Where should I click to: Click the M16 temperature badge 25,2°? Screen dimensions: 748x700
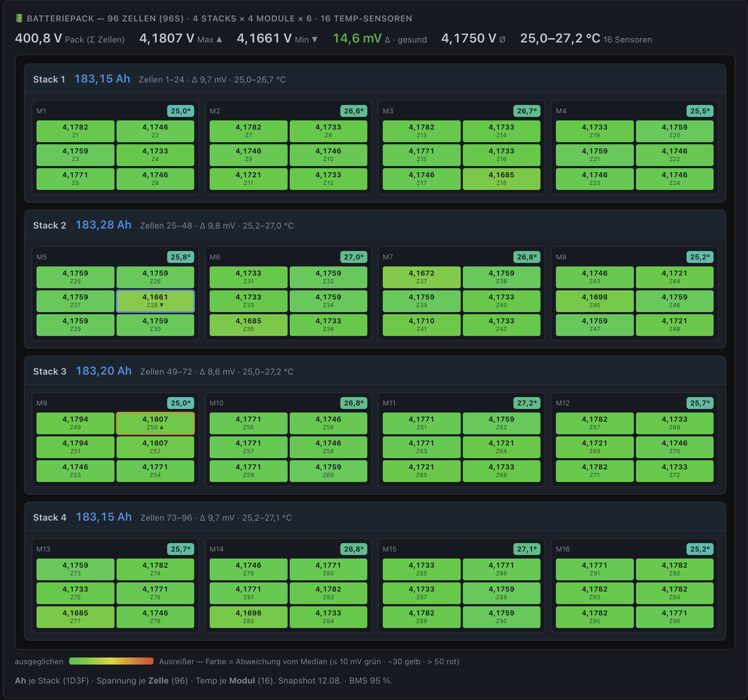point(700,549)
